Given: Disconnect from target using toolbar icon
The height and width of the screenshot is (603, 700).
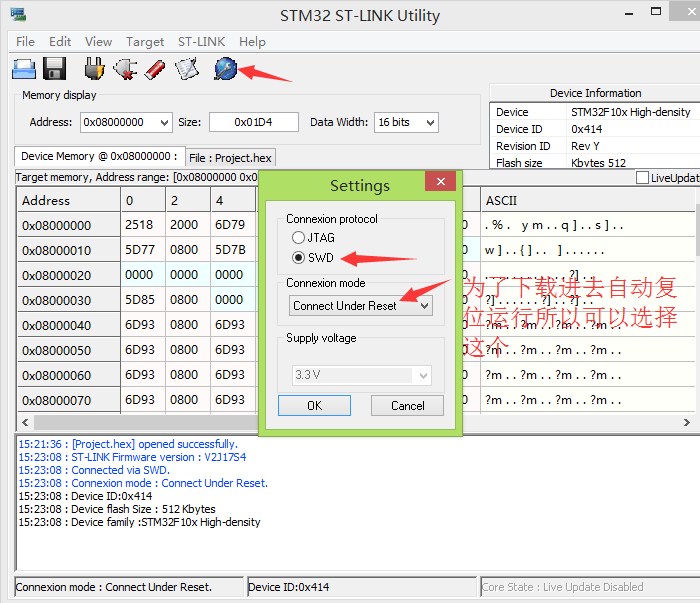Looking at the screenshot, I should (x=124, y=69).
